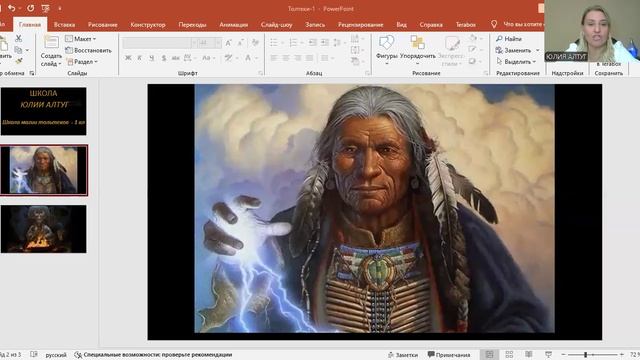Viewport: 640px width, 360px height.
Task: Open the Раздел section dropdown
Action: point(82,62)
